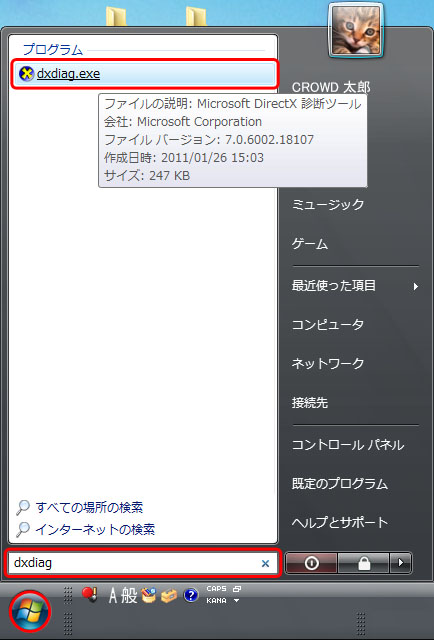Click the すべての場所の検索 link
Viewport: 434px width, 640px height.
click(x=89, y=507)
